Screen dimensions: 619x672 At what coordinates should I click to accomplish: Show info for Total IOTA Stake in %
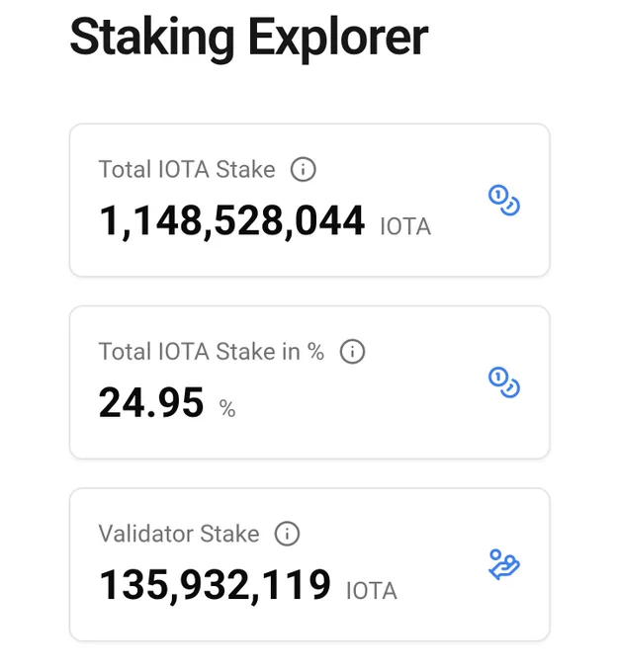point(352,352)
